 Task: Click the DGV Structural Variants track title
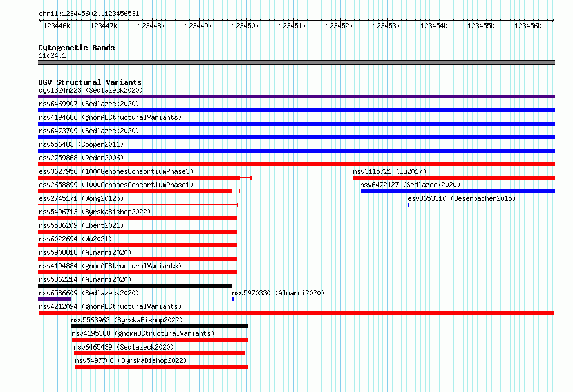[90, 82]
